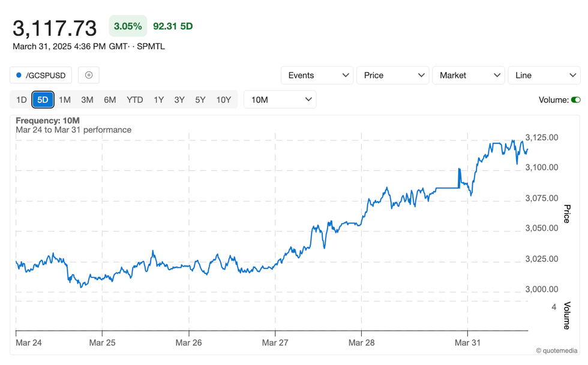Select YTD range button

click(x=135, y=100)
